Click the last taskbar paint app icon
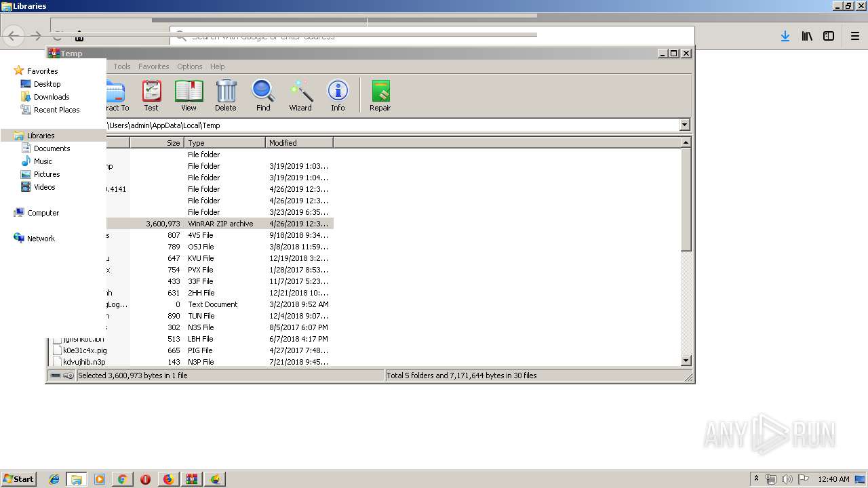This screenshot has width=868, height=488. 215,479
